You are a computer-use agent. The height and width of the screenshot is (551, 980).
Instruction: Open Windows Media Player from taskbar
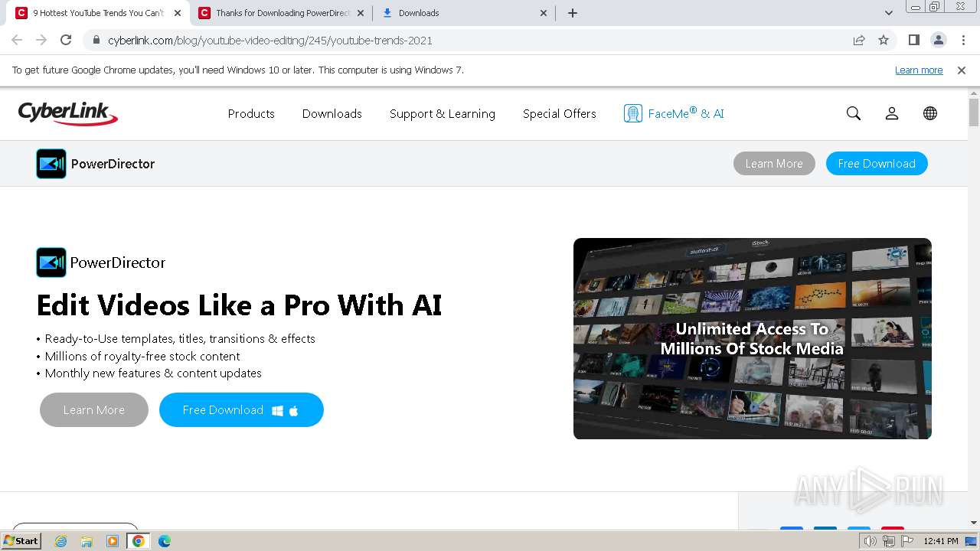coord(113,541)
